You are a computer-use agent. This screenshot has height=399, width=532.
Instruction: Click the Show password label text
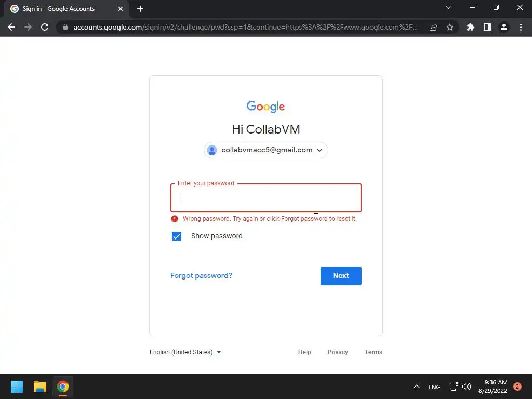coord(217,236)
